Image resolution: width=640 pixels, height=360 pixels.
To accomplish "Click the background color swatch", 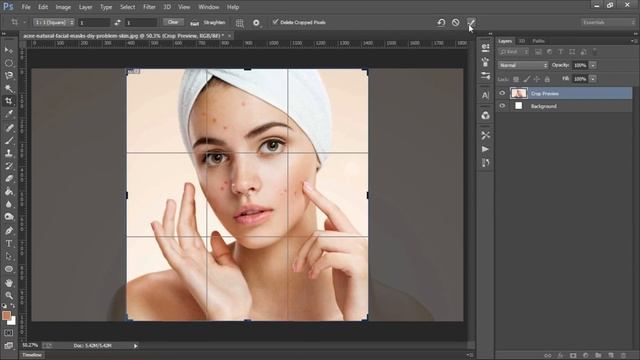I will 13,321.
